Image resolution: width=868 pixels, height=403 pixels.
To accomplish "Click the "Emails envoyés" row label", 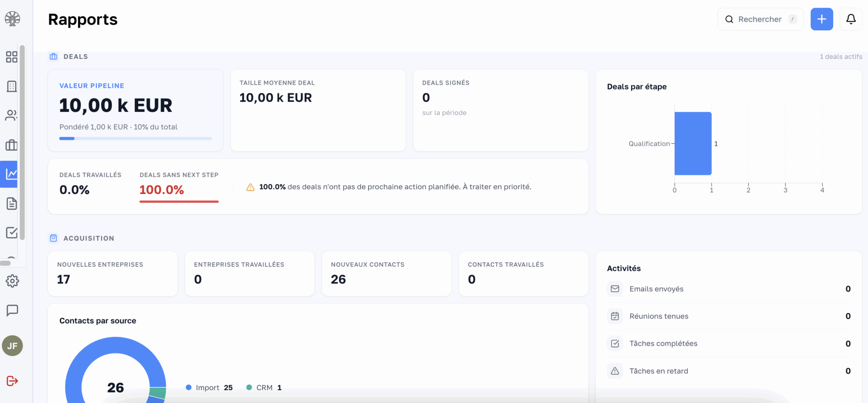I will click(x=657, y=289).
